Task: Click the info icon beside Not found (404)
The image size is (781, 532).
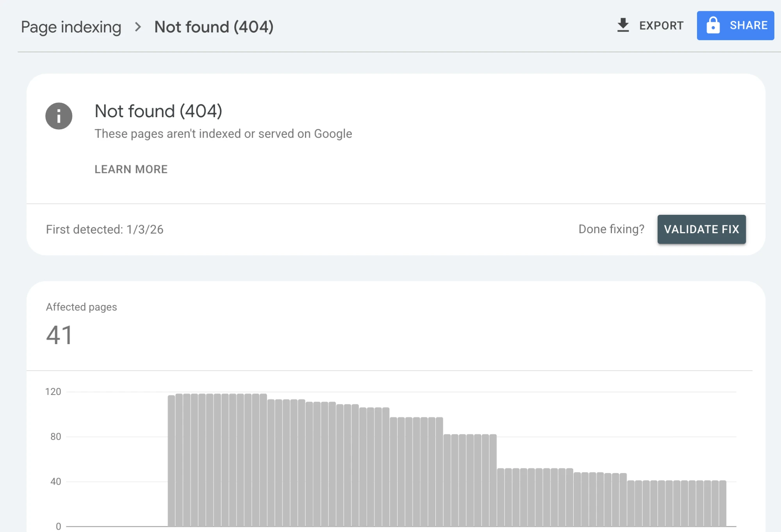Action: coord(59,116)
